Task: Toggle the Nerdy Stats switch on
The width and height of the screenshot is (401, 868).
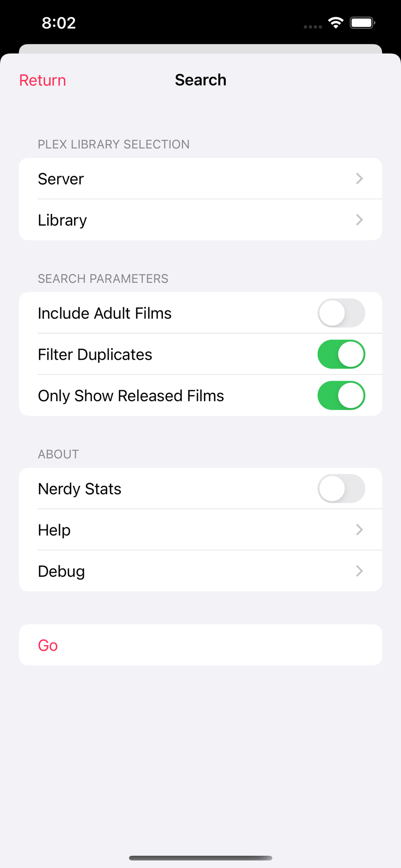Action: pyautogui.click(x=341, y=489)
